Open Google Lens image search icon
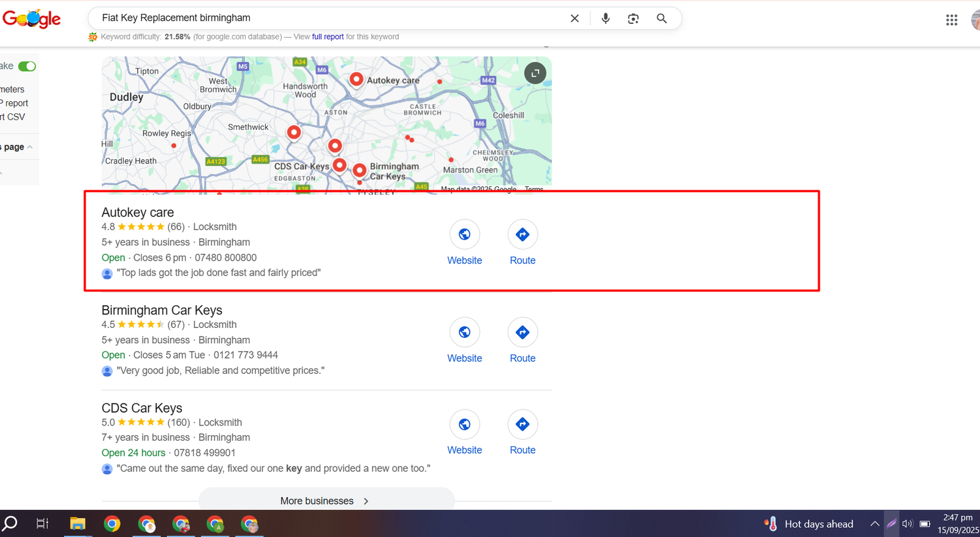The width and height of the screenshot is (980, 537). (633, 18)
